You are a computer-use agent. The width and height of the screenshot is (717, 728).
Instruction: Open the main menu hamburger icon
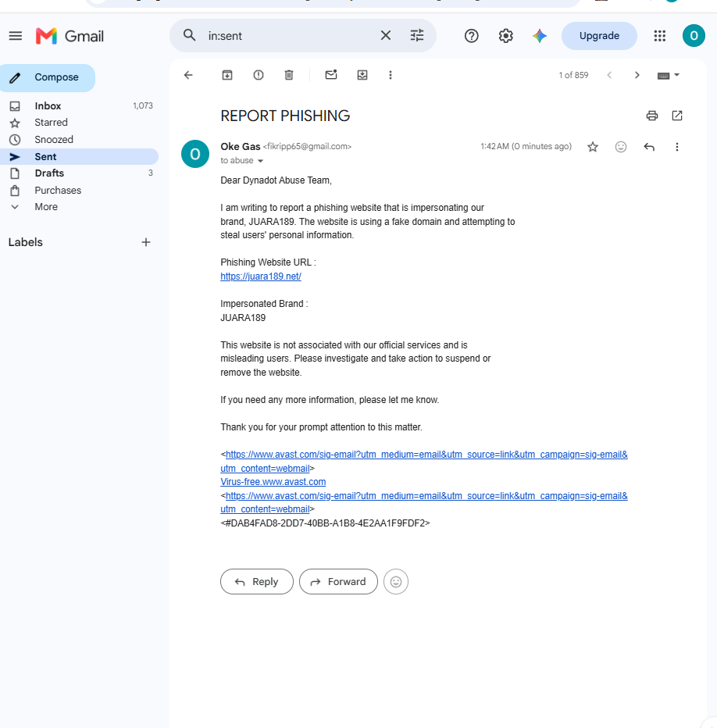pos(16,36)
